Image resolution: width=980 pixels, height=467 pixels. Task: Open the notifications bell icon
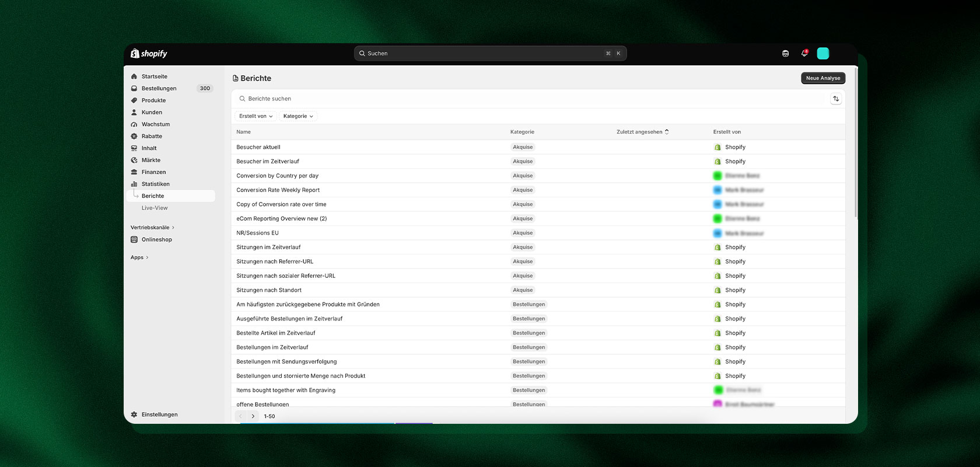coord(804,53)
